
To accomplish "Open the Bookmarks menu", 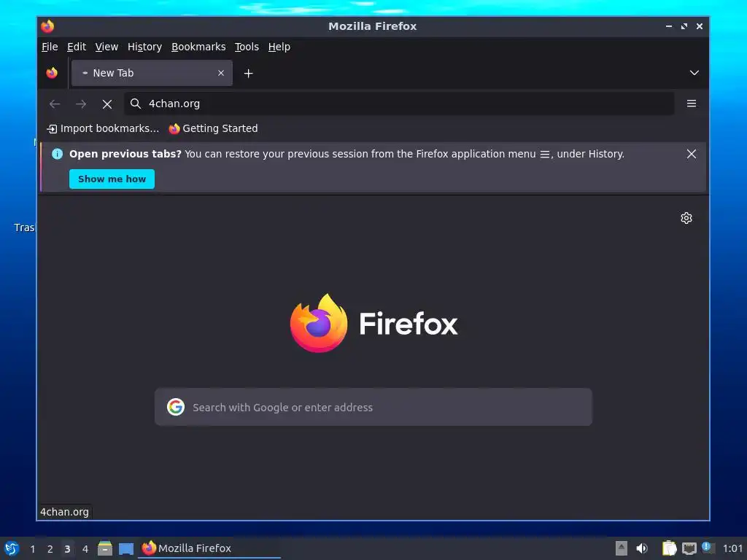I will [198, 47].
